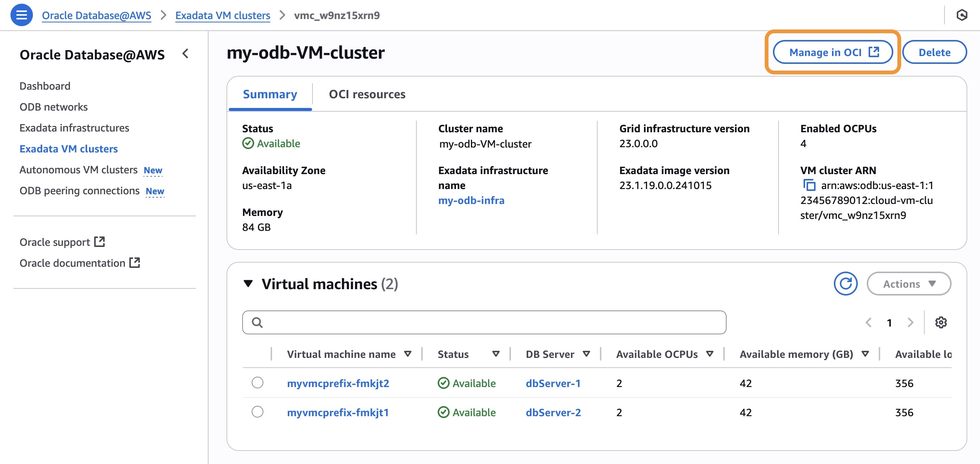Switch to the Summary tab
The height and width of the screenshot is (464, 980).
point(270,94)
